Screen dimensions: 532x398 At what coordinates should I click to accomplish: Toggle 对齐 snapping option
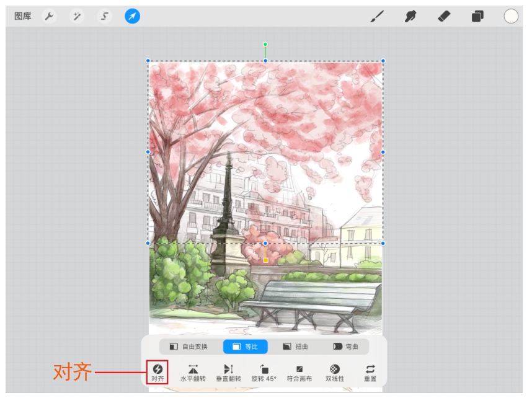pyautogui.click(x=157, y=373)
